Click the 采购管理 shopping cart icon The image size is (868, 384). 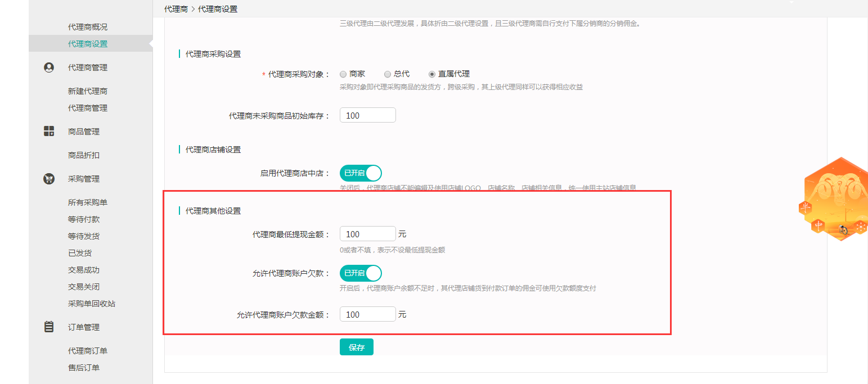[49, 179]
